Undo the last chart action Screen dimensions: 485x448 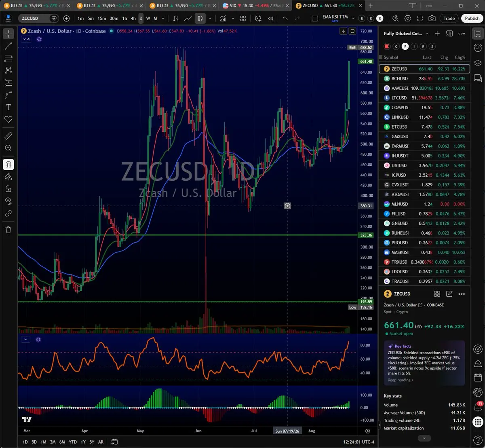(285, 19)
